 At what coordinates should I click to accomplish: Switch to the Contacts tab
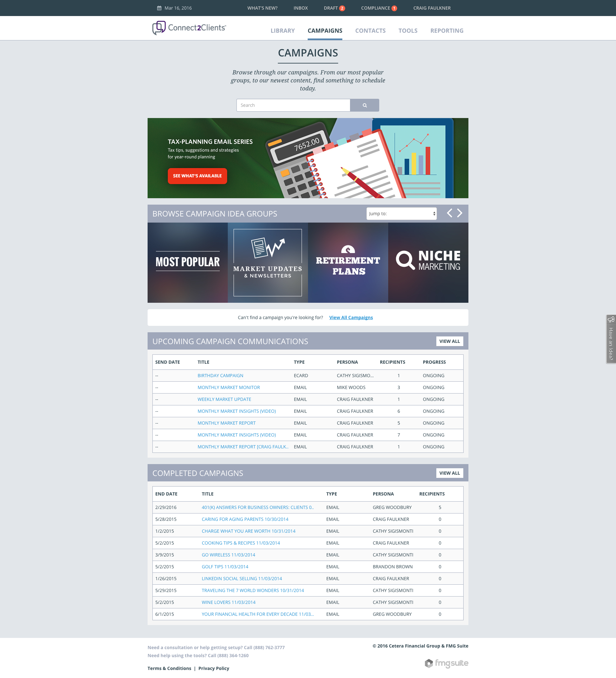point(370,30)
